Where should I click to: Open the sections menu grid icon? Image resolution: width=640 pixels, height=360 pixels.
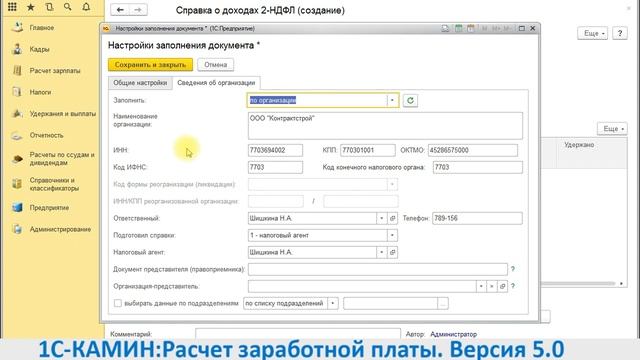(x=12, y=7)
